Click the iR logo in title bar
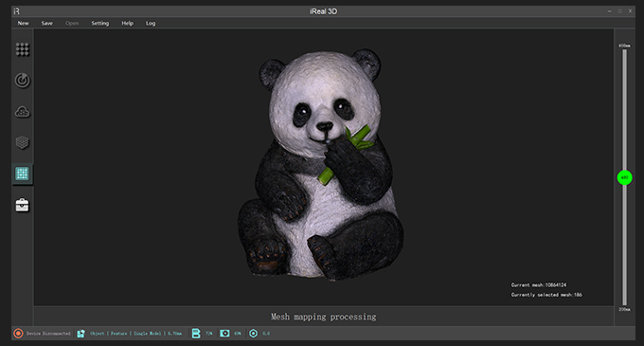644x346 pixels. pos(16,11)
